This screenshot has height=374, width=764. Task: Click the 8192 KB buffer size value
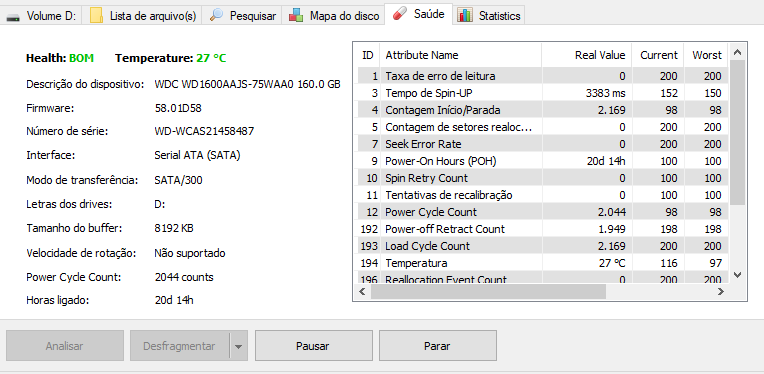174,228
